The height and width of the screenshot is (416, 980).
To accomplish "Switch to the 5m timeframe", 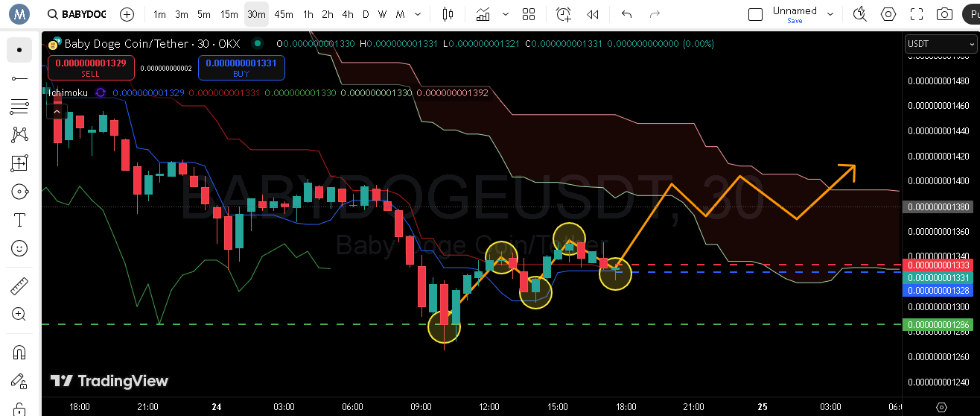I will tap(204, 14).
